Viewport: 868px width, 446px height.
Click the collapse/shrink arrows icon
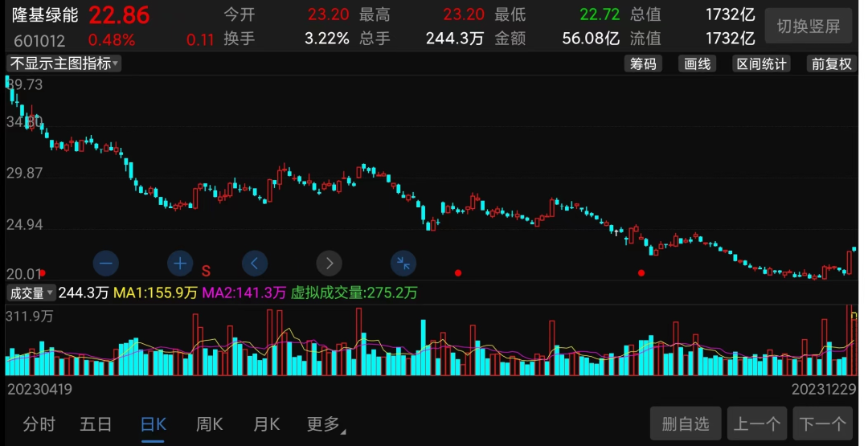tap(403, 263)
